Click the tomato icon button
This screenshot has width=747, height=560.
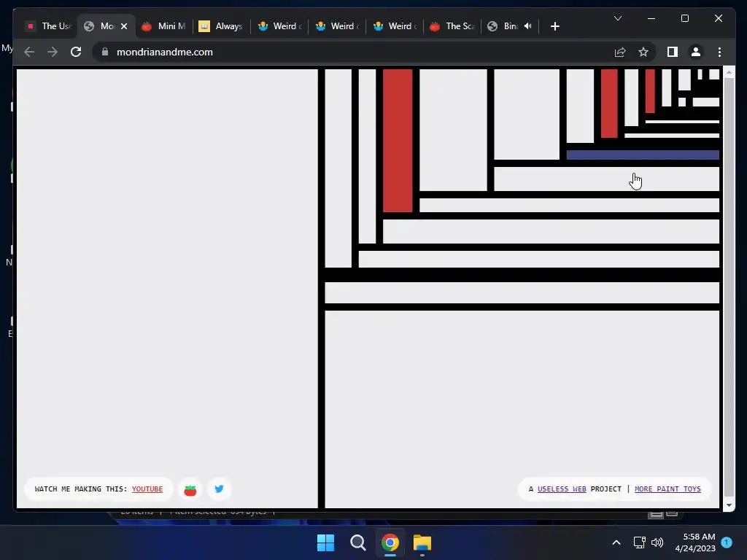pyautogui.click(x=190, y=489)
